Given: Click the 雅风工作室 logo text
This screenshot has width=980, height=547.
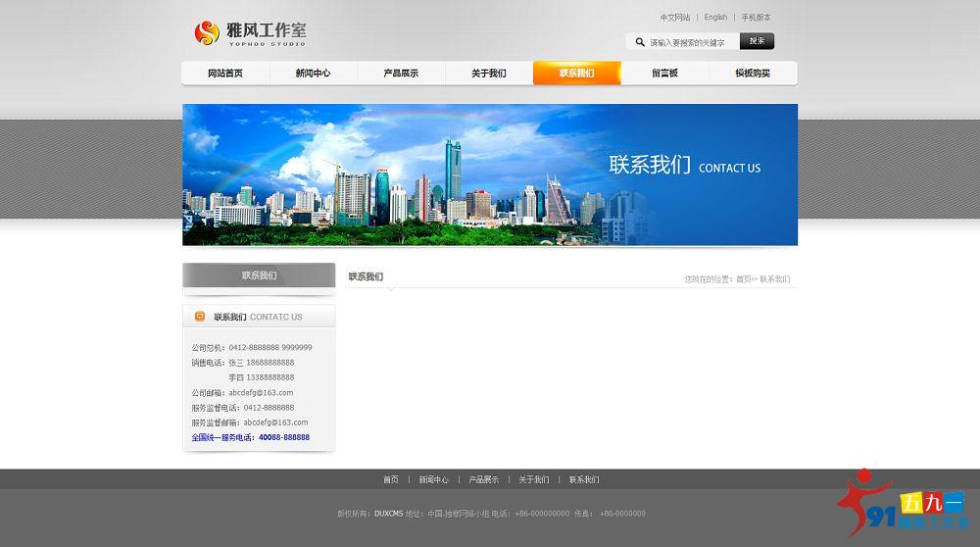Looking at the screenshot, I should coord(267,29).
